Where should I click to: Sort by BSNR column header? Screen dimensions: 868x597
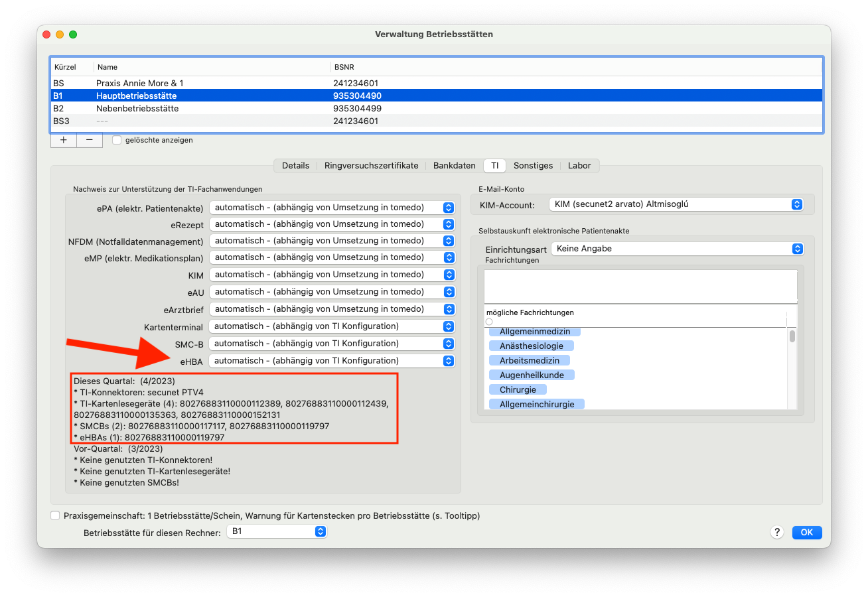[576, 67]
